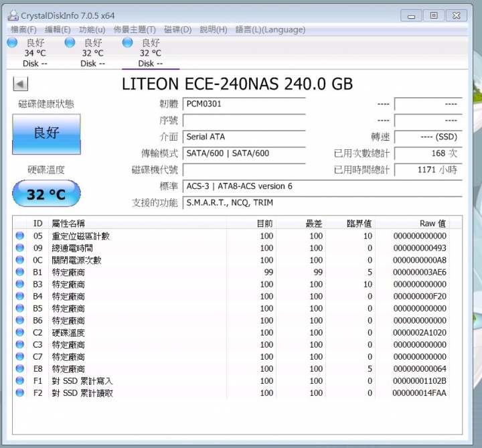Click blue status circle of attribute C3
Image resolution: width=482 pixels, height=448 pixels.
click(19, 344)
